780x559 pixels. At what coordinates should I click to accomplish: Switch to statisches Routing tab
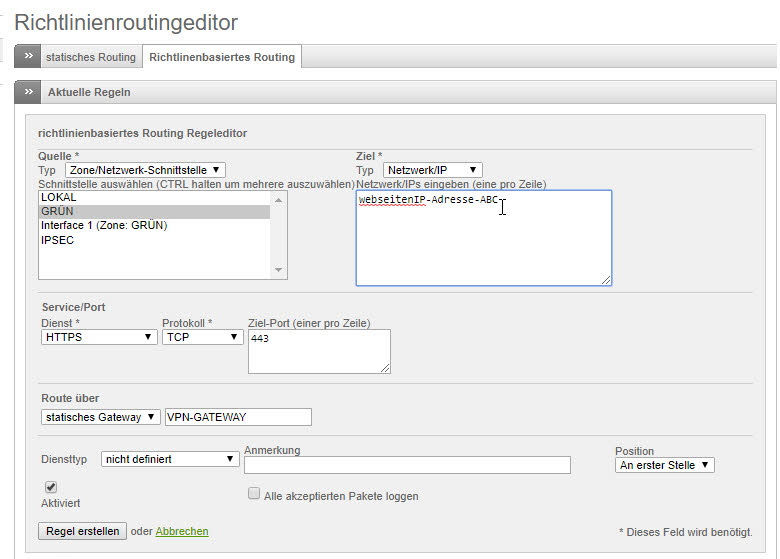pos(90,57)
